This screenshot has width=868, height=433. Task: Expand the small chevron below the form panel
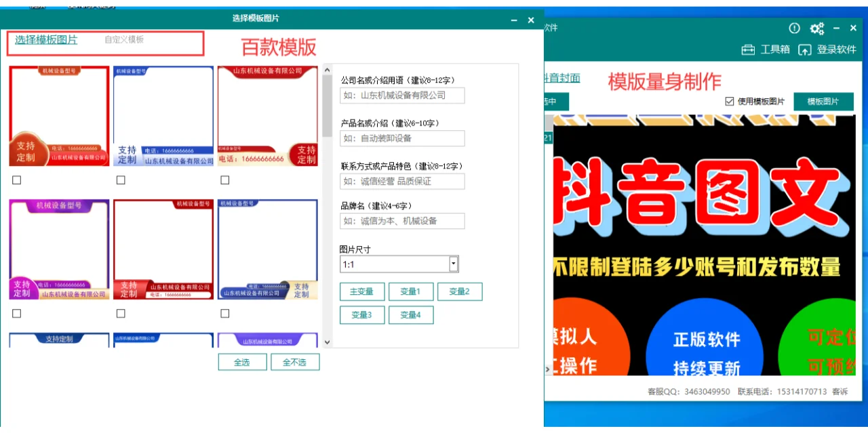click(327, 342)
